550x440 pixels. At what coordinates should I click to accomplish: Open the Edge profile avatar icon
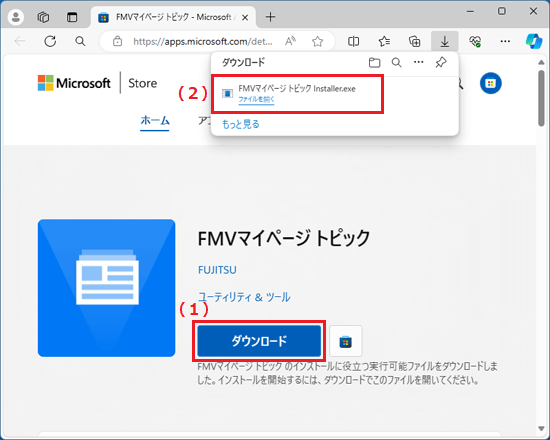click(16, 17)
